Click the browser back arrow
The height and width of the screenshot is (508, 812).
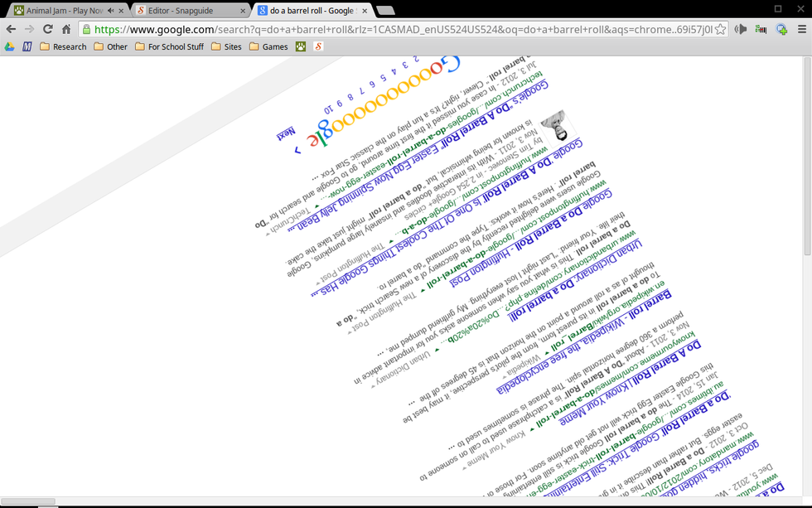pyautogui.click(x=11, y=29)
